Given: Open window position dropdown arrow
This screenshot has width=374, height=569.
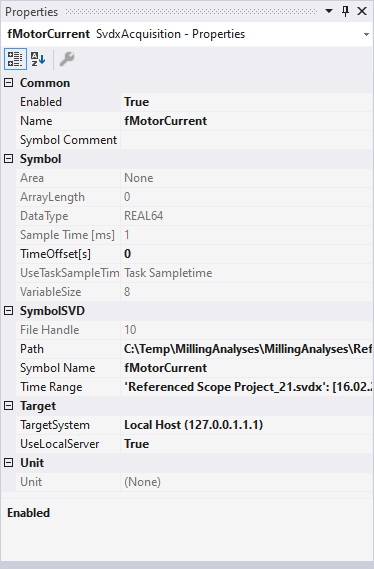Looking at the screenshot, I should click(329, 11).
